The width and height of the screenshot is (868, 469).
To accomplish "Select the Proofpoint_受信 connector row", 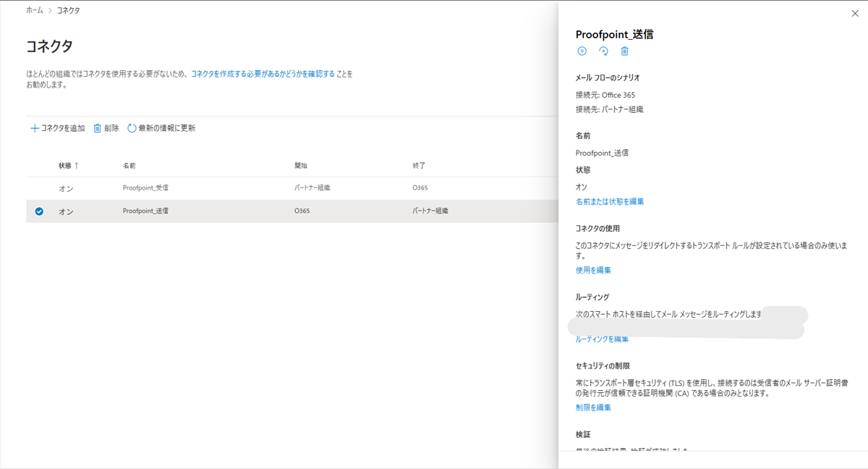I will [145, 188].
